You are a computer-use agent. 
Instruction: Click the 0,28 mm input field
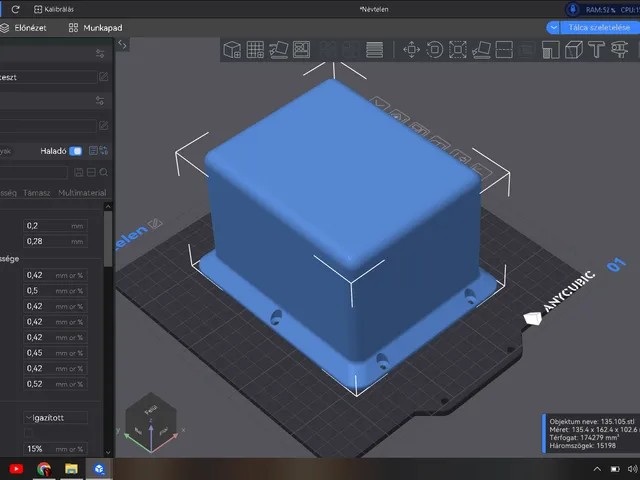coord(56,241)
